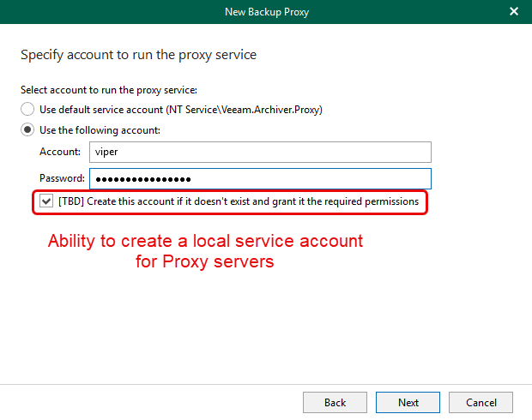The width and height of the screenshot is (532, 420).
Task: Click the "Password:" field label
Action: click(x=62, y=178)
